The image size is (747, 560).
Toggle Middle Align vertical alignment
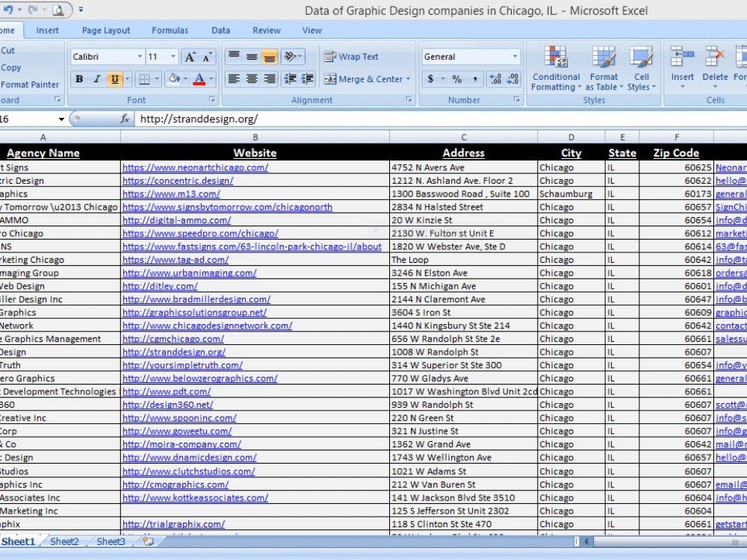(252, 57)
